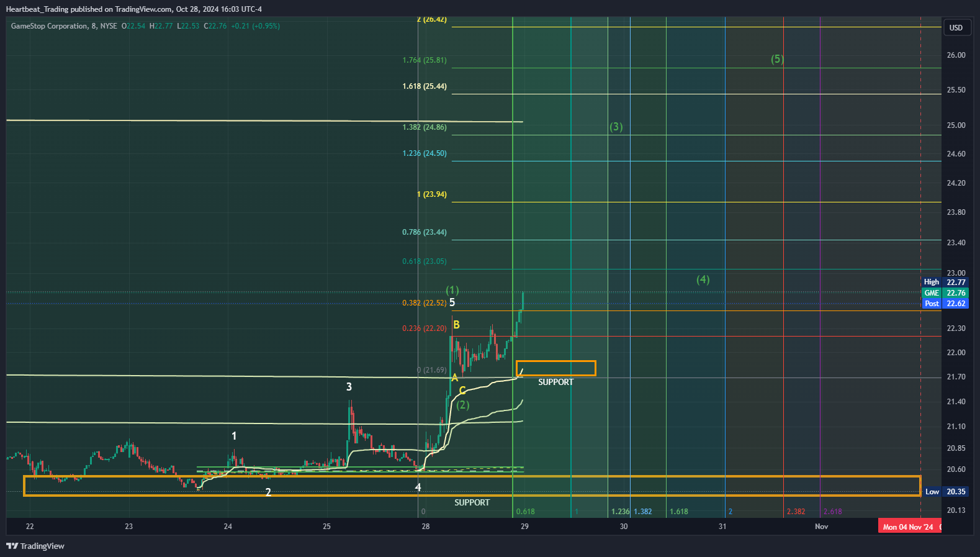Screen dimensions: 980x557
Task: Click the Mon 04 Nov '24 date marker
Action: [909, 527]
